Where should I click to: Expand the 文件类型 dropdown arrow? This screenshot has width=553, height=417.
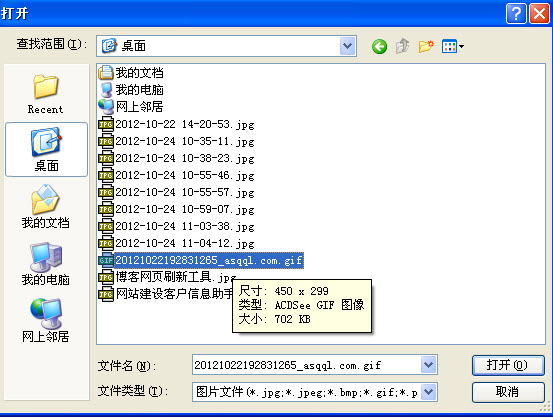point(429,392)
